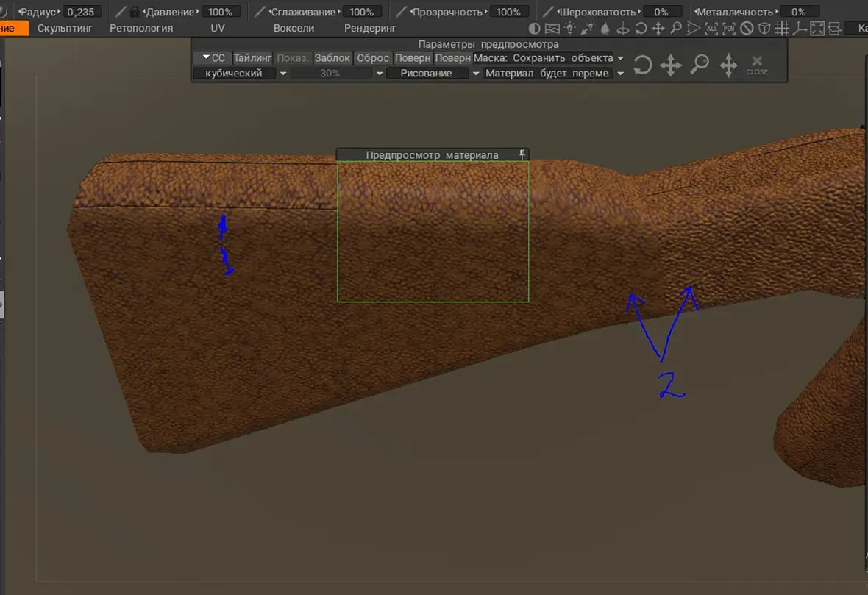Click the ALL selection icon in toolbar
Image resolution: width=868 pixels, height=595 pixels.
[x=711, y=29]
